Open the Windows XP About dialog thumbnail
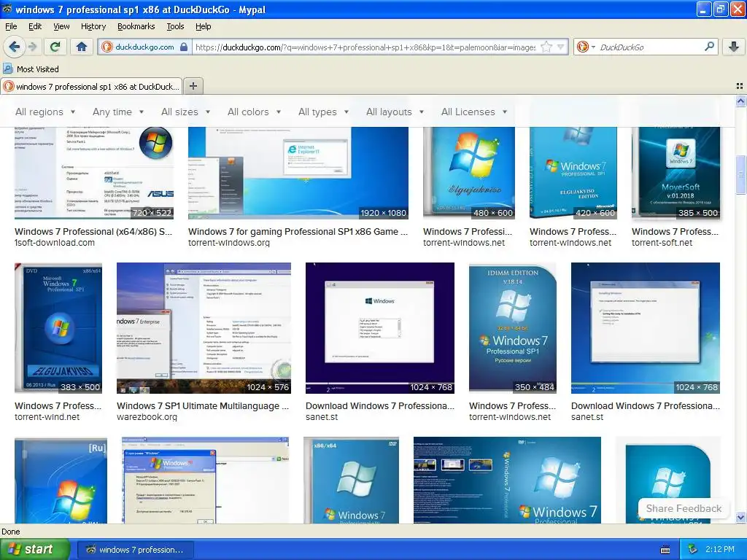Viewport: 747px width, 560px height. 205,480
